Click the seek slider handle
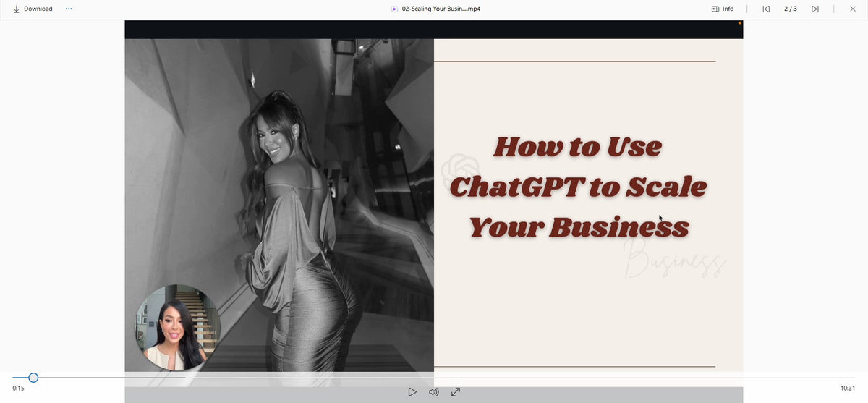Viewport: 868px width, 403px height. pyautogui.click(x=33, y=377)
